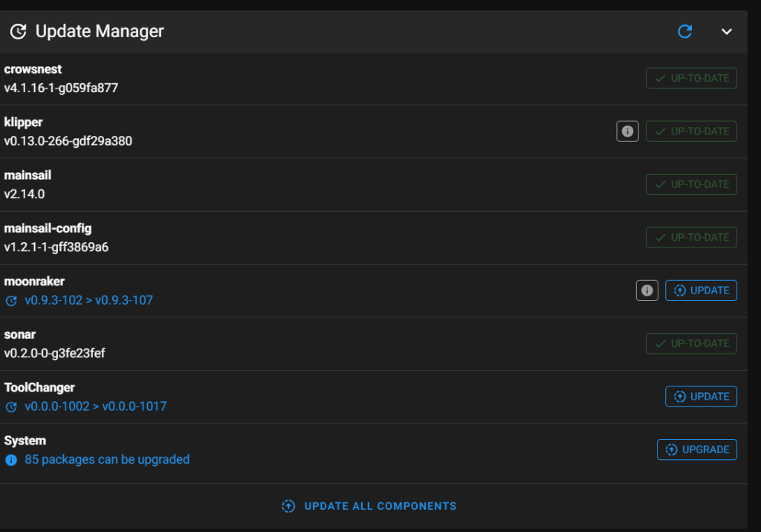Image resolution: width=761 pixels, height=532 pixels.
Task: Click the ToolChanger UPDATE button
Action: (x=701, y=397)
